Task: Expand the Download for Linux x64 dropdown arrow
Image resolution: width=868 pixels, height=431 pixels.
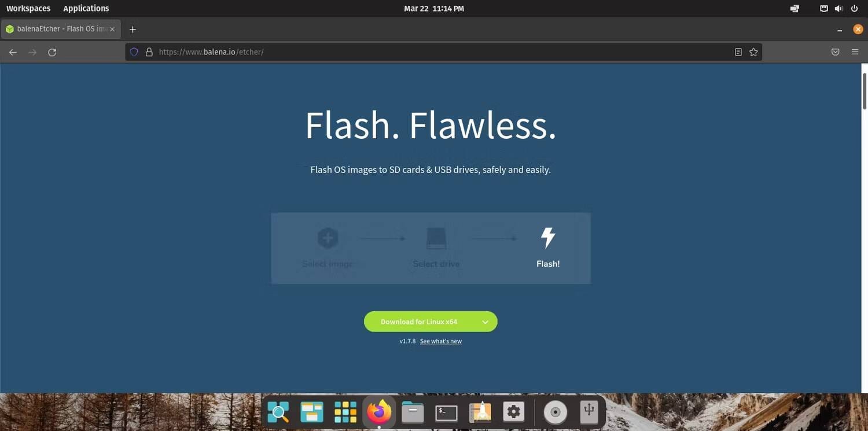Action: coord(485,321)
